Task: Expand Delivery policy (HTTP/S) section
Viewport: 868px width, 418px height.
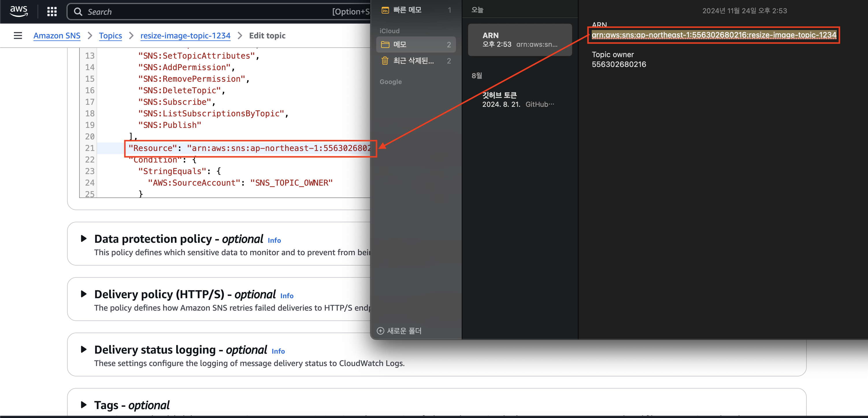Action: tap(84, 294)
